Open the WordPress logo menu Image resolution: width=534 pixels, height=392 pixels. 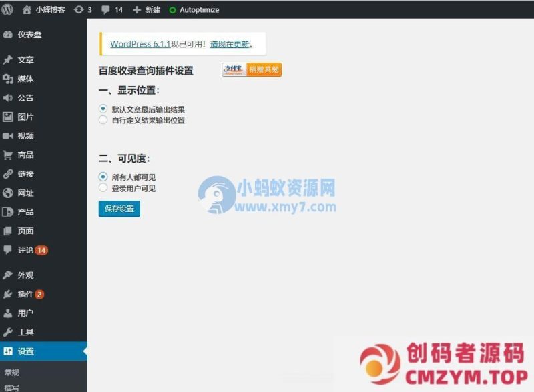[x=7, y=9]
